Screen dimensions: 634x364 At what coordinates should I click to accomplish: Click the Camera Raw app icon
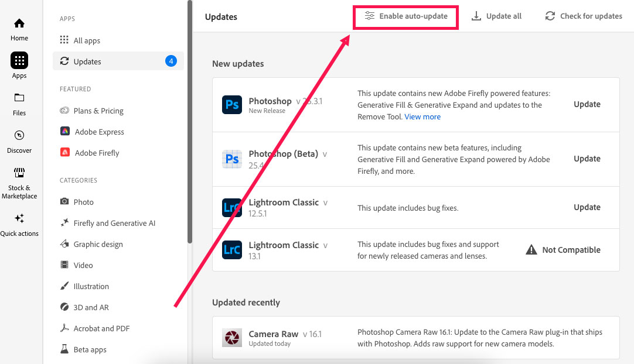point(232,338)
